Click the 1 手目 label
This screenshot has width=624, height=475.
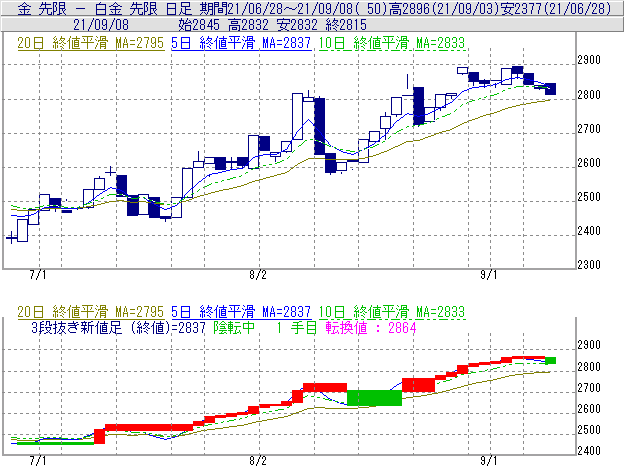tap(297, 328)
